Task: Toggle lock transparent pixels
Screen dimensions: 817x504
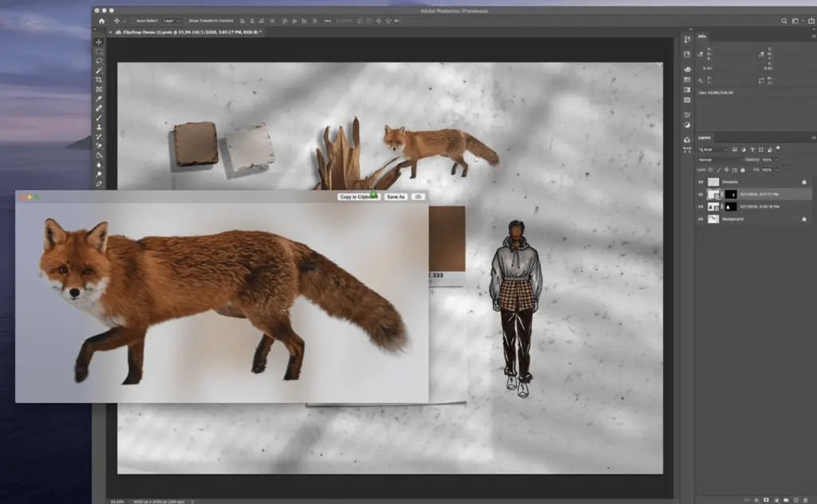Action: point(711,170)
